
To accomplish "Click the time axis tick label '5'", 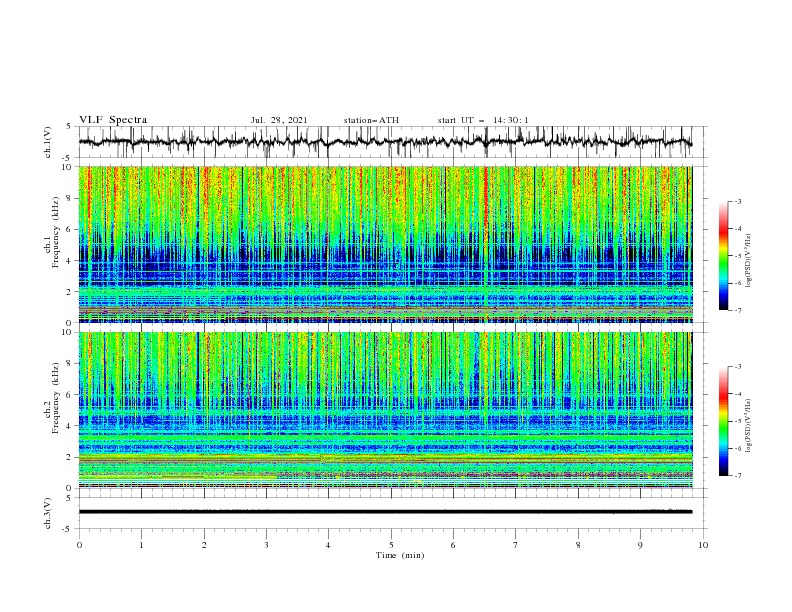I will [391, 545].
